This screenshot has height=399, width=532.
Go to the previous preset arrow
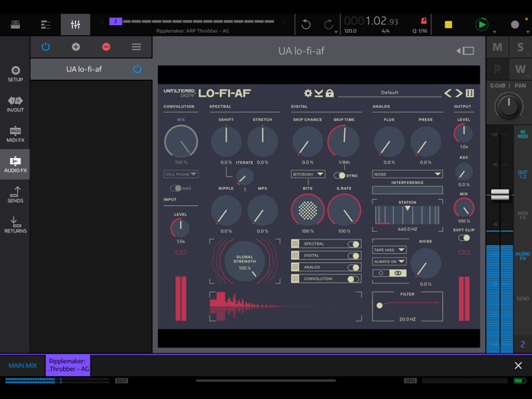pos(448,93)
